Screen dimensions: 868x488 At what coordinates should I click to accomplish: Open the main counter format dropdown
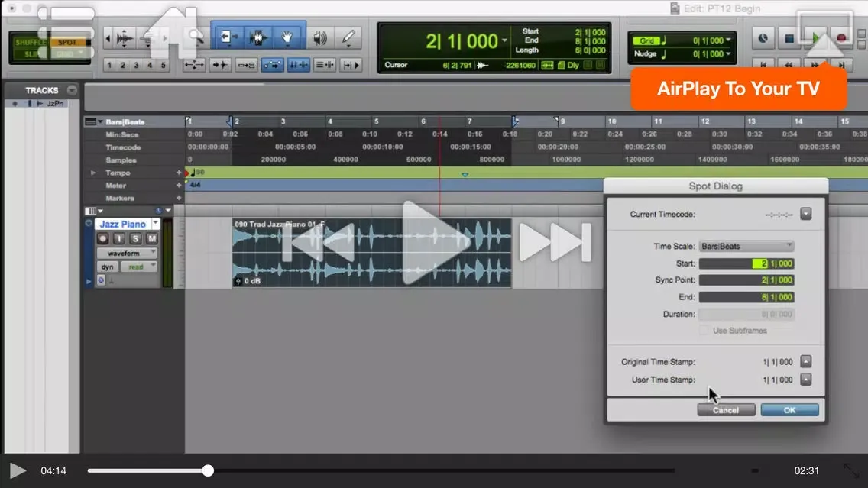[504, 40]
